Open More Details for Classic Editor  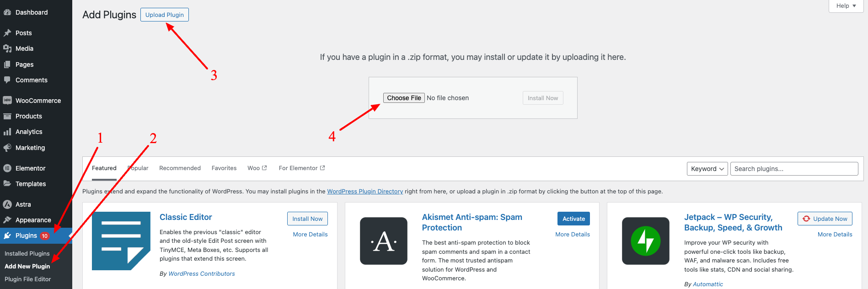point(311,234)
